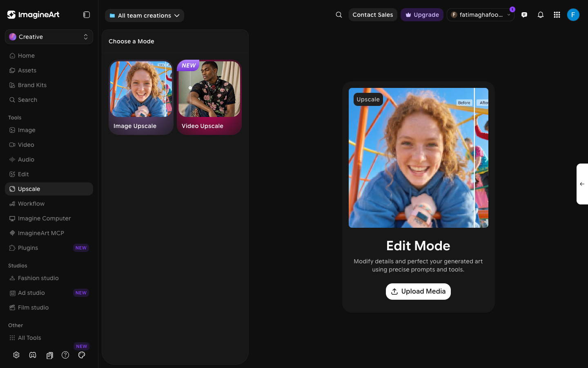Open Search in the sidebar
This screenshot has height=368, width=588.
pos(49,100)
